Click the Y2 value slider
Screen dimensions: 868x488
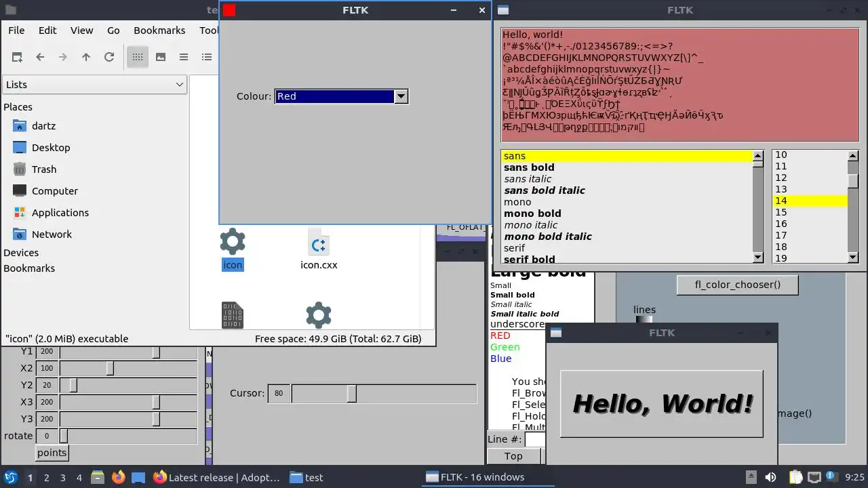tap(128, 385)
